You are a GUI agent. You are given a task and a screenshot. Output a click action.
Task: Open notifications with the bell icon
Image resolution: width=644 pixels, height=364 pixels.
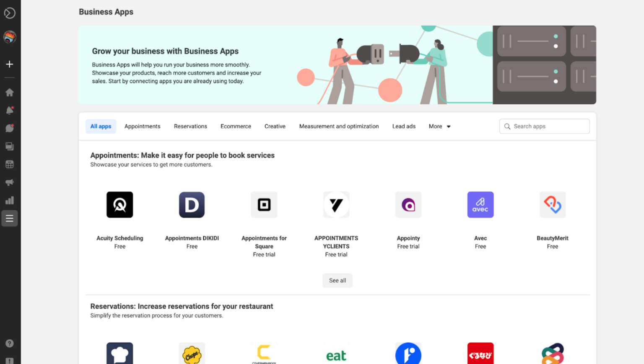coord(9,110)
